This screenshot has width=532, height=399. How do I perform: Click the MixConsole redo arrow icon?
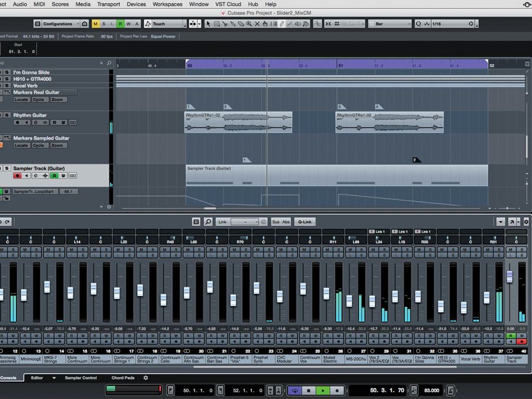(8, 222)
